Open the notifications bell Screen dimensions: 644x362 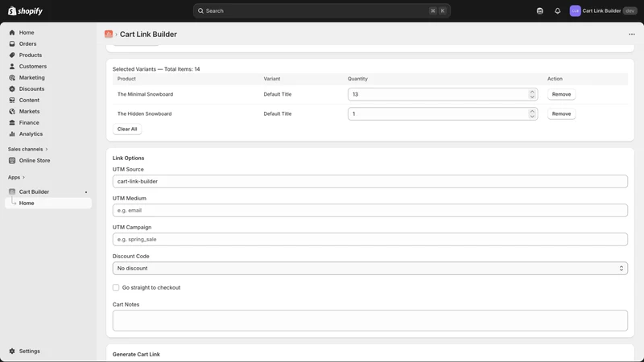(x=557, y=11)
